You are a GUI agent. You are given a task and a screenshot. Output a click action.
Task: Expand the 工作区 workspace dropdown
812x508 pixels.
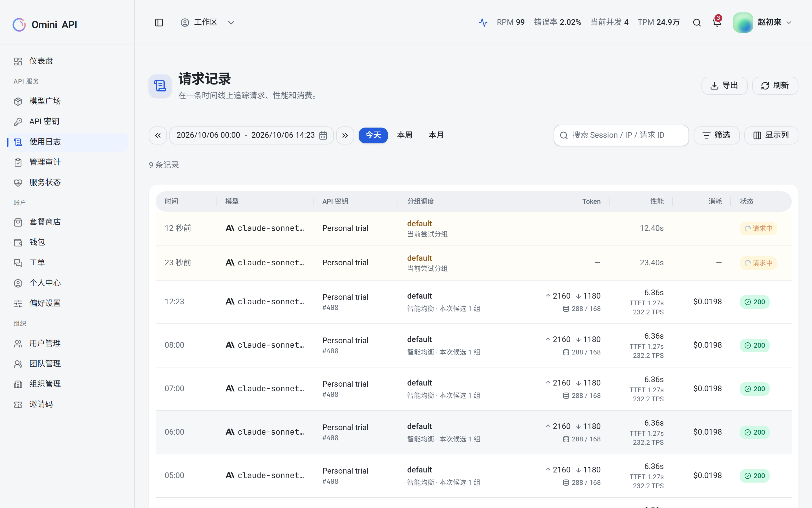point(207,23)
